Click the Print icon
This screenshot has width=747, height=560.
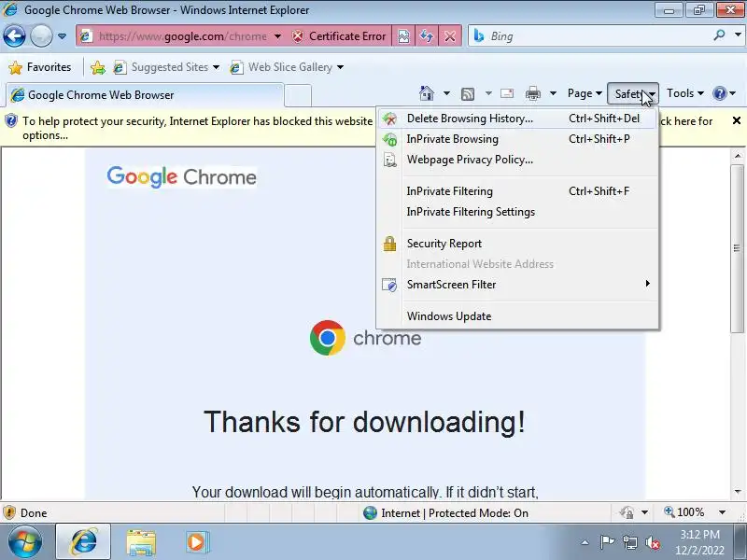(532, 93)
